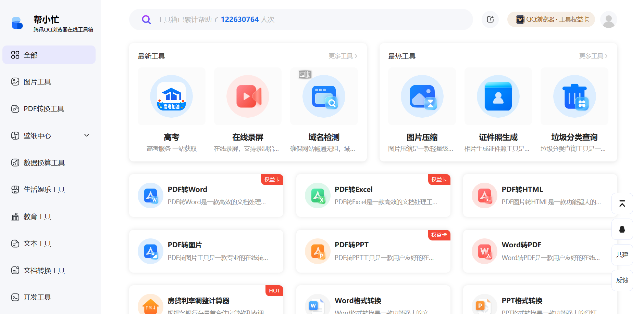The height and width of the screenshot is (314, 644).
Task: Click the PDF转Excel green icon
Action: point(318,196)
